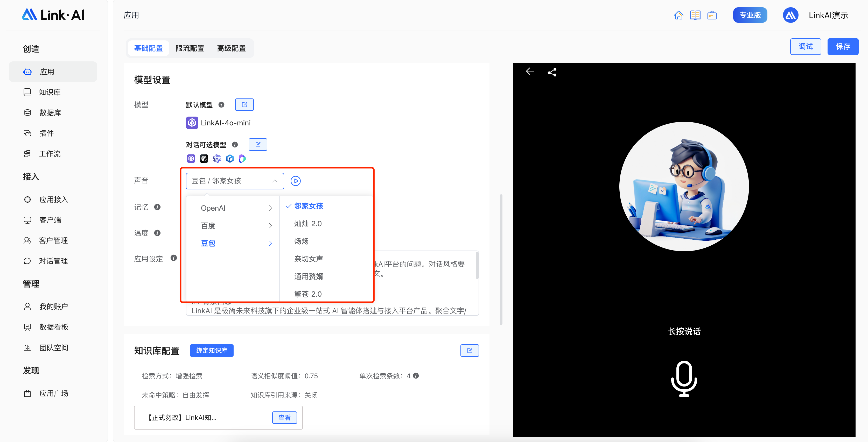This screenshot has width=868, height=442.
Task: Click the Link·AI logo
Action: click(53, 15)
